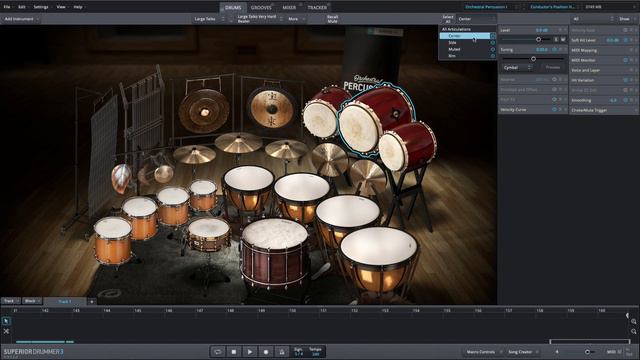Toggle Side articulation power icon
Viewport: 640px width, 360px height.
[493, 42]
